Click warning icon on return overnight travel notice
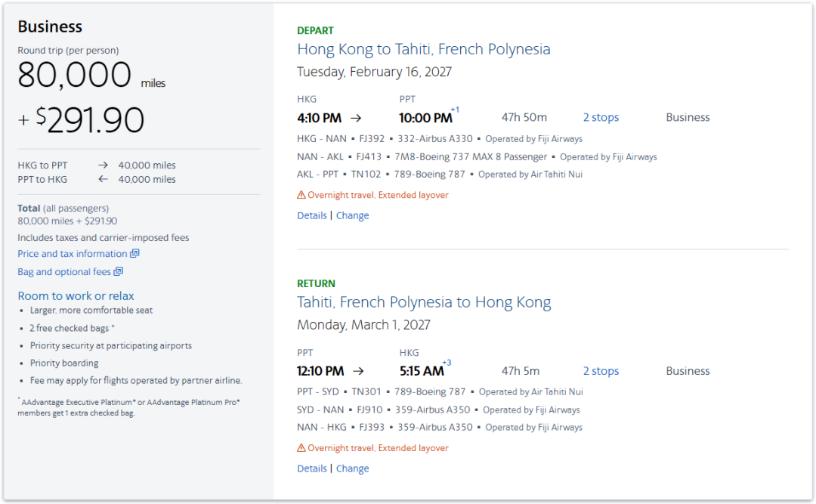Viewport: 816px width, 504px height. tap(301, 448)
